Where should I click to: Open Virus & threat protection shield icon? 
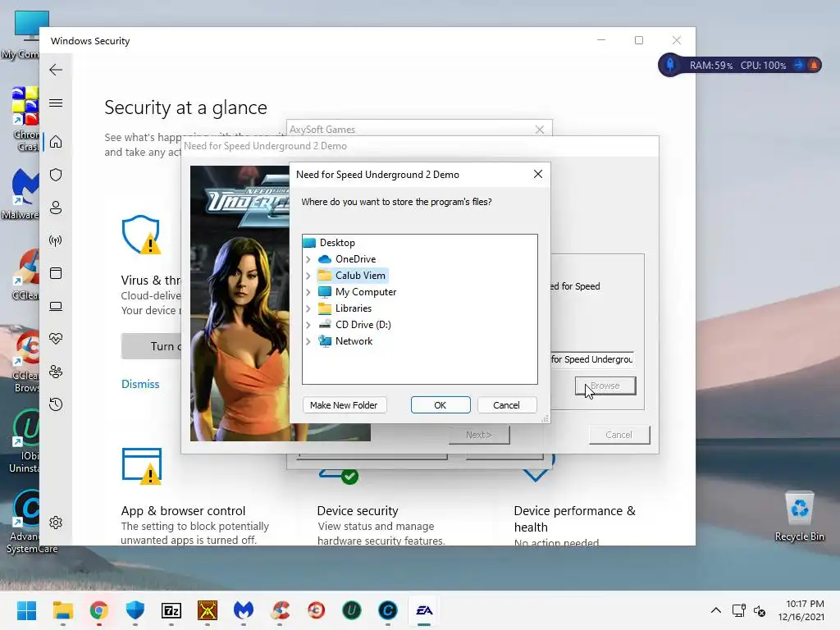point(56,175)
